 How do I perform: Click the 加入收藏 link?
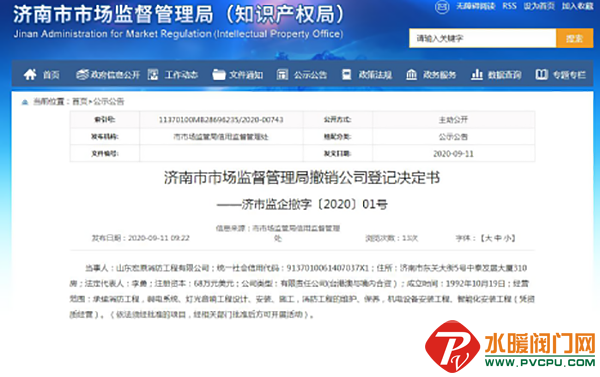(577, 6)
